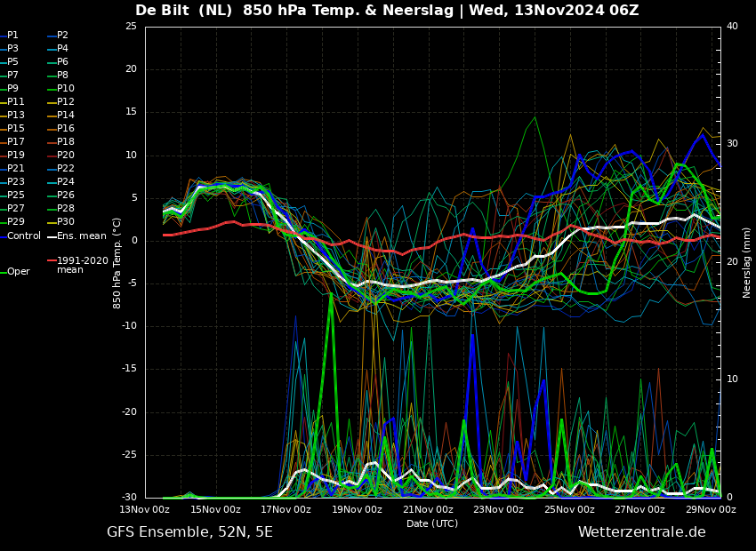
Task: Click the Control legend entry
Action: pyautogui.click(x=24, y=236)
